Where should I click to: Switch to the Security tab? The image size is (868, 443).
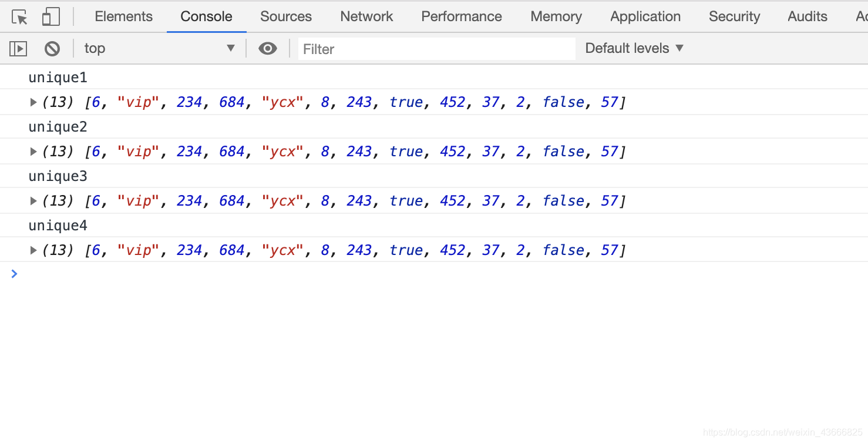coord(734,16)
